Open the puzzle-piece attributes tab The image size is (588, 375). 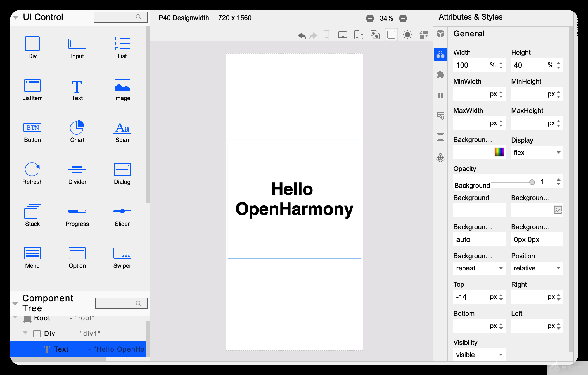click(440, 75)
